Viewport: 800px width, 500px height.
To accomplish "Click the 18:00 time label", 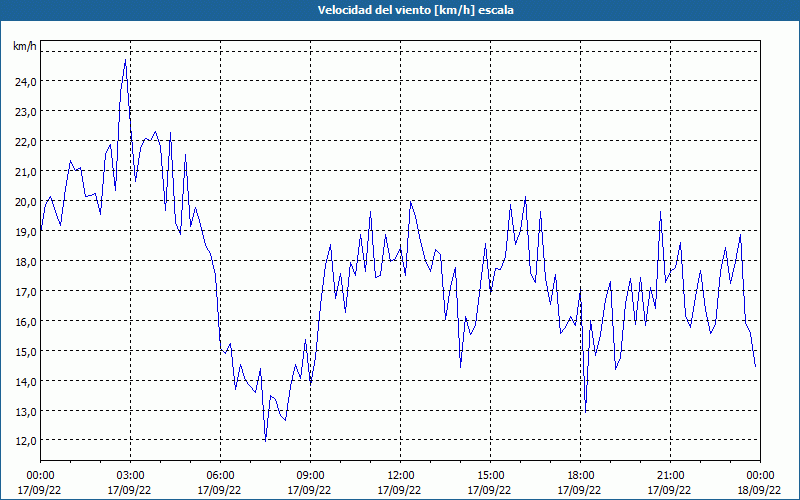I will click(x=581, y=476).
